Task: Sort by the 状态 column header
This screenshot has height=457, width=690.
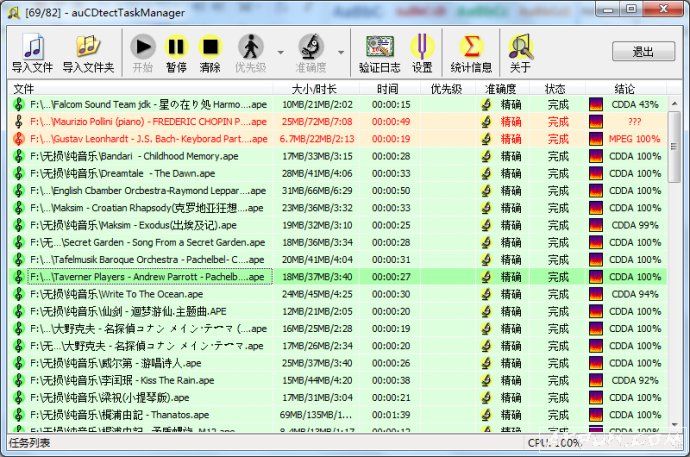Action: pos(557,88)
